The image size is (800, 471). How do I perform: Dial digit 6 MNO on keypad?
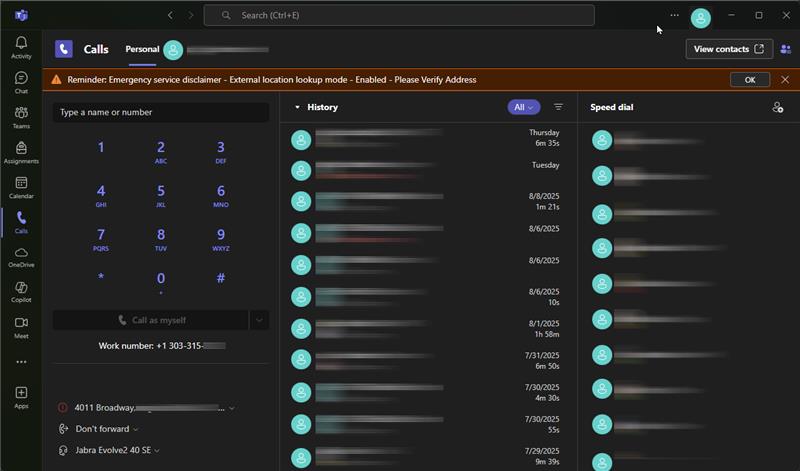point(220,195)
